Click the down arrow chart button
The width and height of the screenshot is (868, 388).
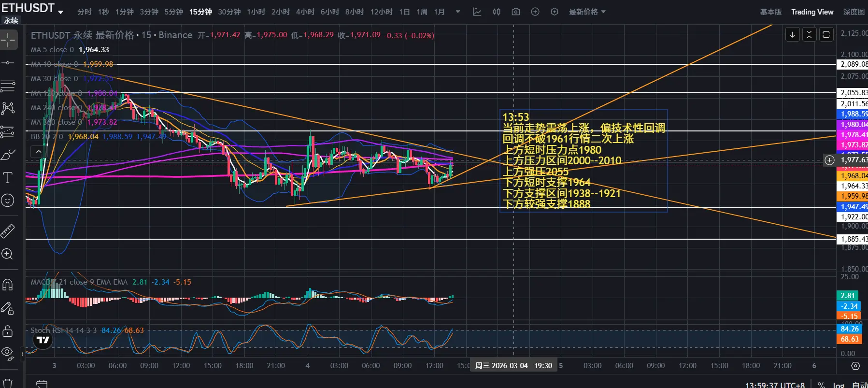click(793, 34)
